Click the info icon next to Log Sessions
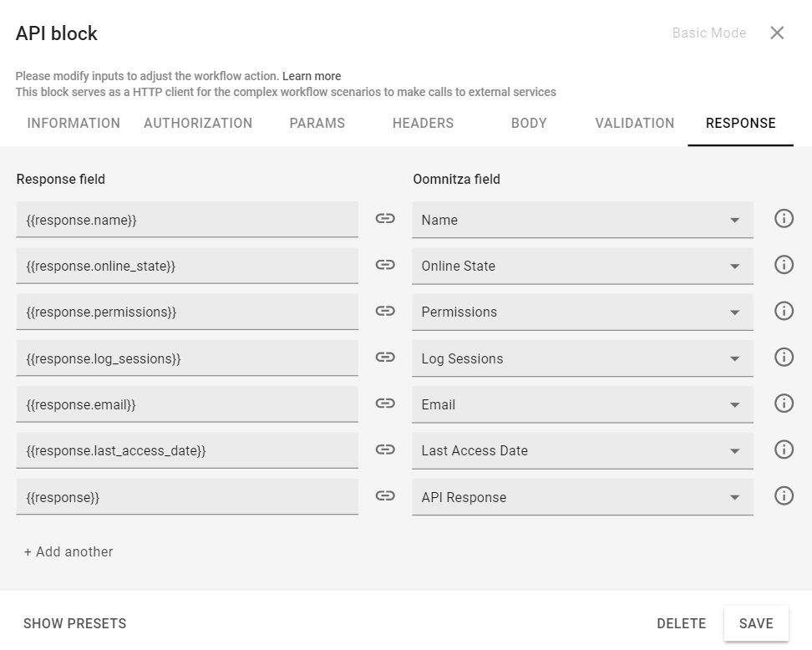The image size is (812, 650). (784, 357)
